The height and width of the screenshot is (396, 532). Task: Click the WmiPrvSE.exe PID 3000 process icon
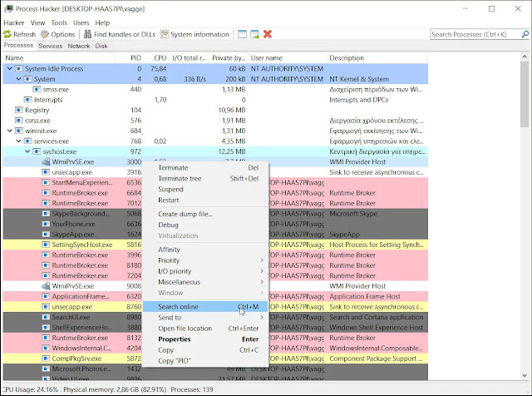[x=46, y=162]
